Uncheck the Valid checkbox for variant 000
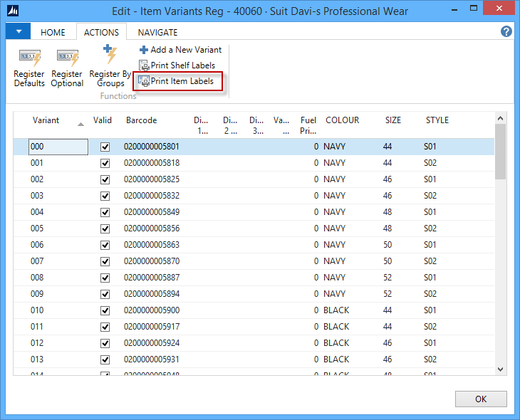Image resolution: width=520 pixels, height=420 pixels. (x=105, y=147)
